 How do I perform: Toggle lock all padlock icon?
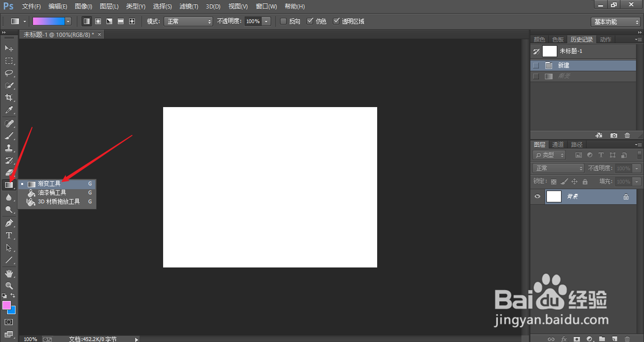tap(585, 182)
